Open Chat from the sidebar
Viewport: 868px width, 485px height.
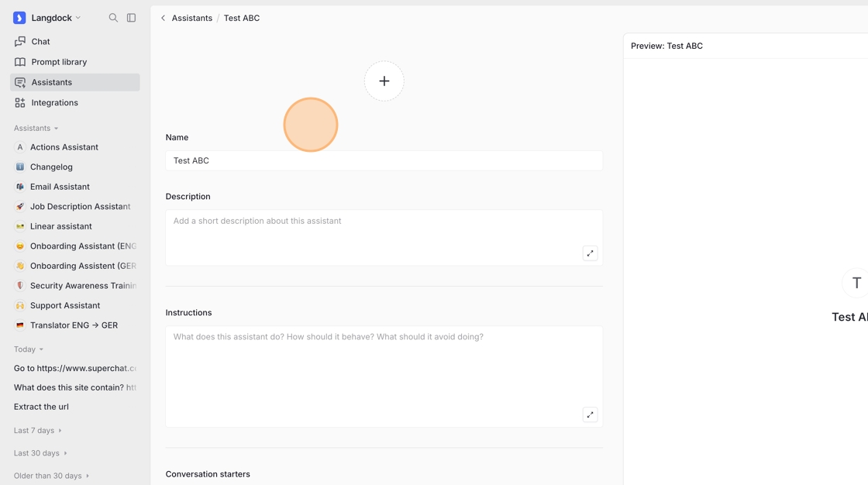click(40, 42)
